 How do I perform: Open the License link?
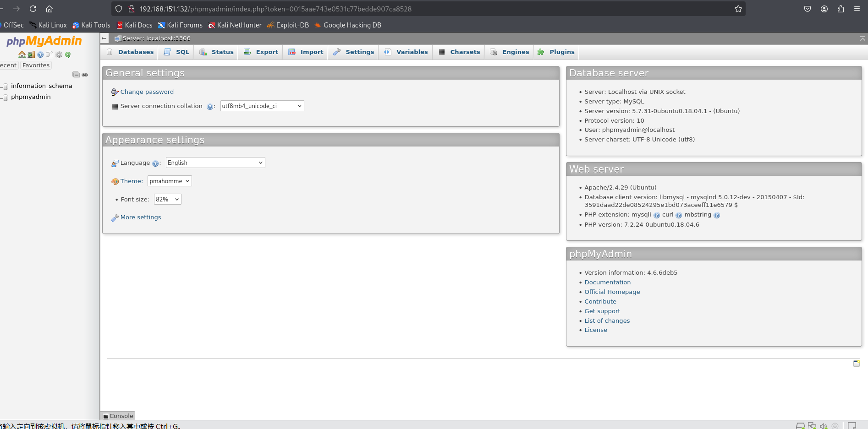(x=595, y=330)
